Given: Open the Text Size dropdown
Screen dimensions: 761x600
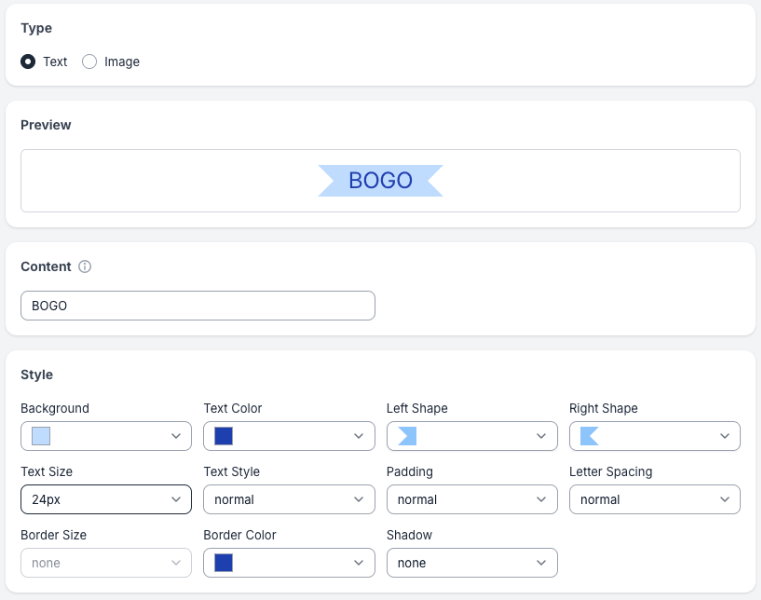Looking at the screenshot, I should coord(105,499).
